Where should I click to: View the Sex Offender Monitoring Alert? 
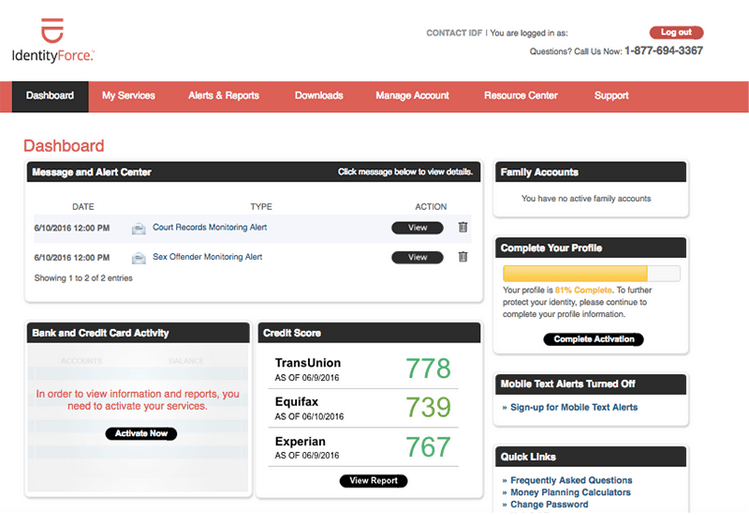417,258
